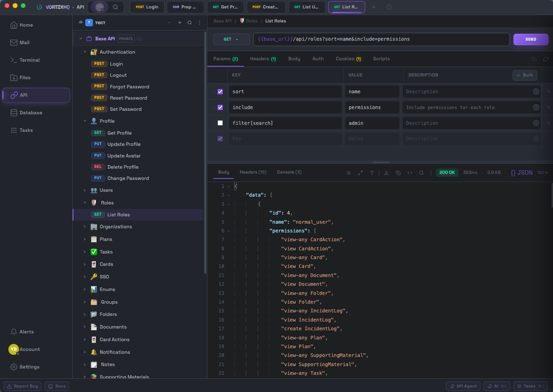The height and width of the screenshot is (392, 553).
Task: Uncheck the sort parameter checkbox
Action: [220, 92]
